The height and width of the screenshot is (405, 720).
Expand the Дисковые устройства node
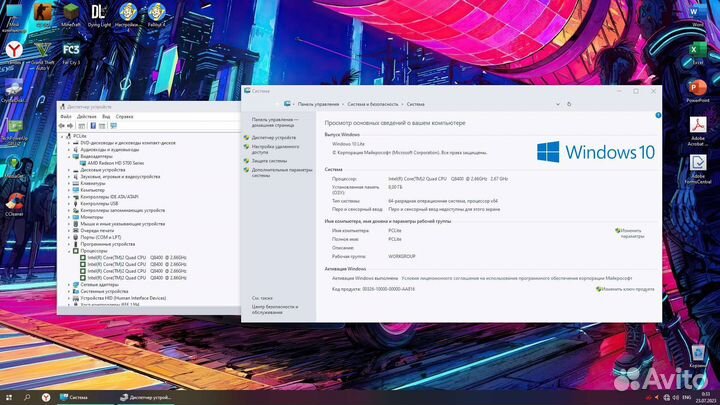pos(69,170)
